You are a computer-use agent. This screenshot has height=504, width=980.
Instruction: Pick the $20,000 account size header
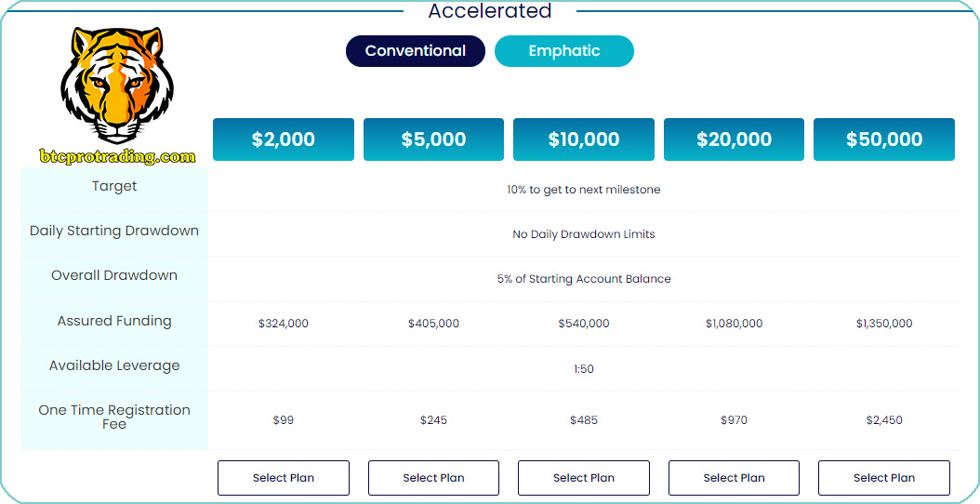pyautogui.click(x=734, y=139)
